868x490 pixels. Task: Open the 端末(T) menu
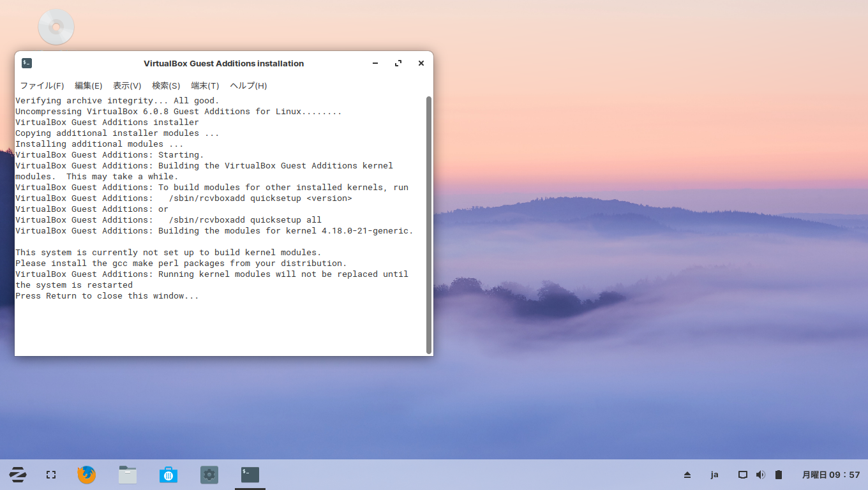coord(205,85)
